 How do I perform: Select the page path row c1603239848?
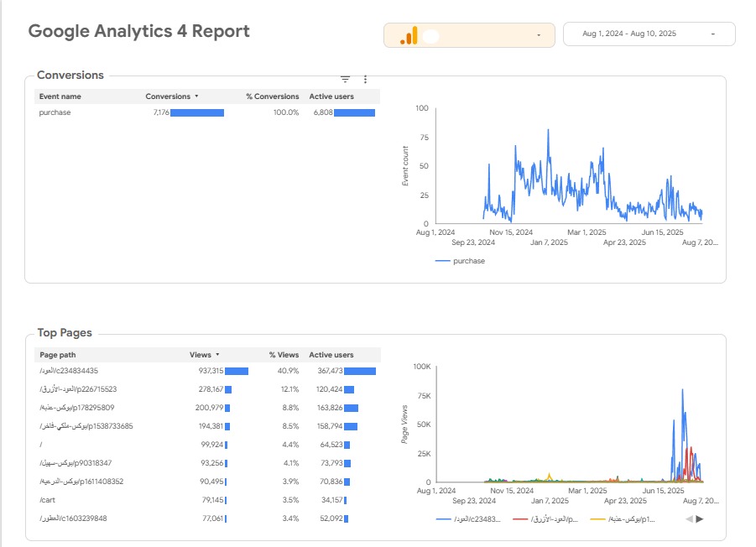207,518
